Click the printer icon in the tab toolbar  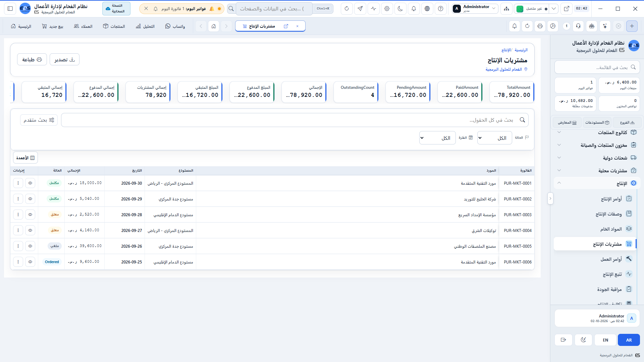pyautogui.click(x=540, y=26)
